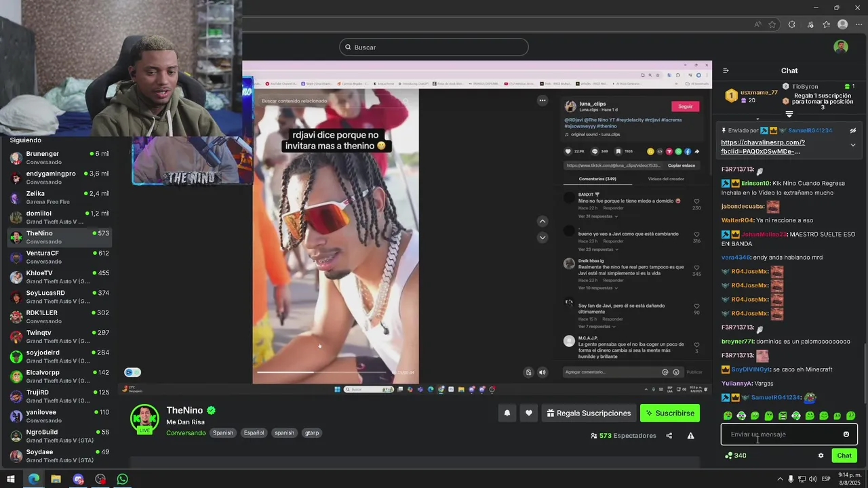Image resolution: width=868 pixels, height=488 pixels.
Task: Select the capitalized Spanish tag
Action: coord(222,432)
